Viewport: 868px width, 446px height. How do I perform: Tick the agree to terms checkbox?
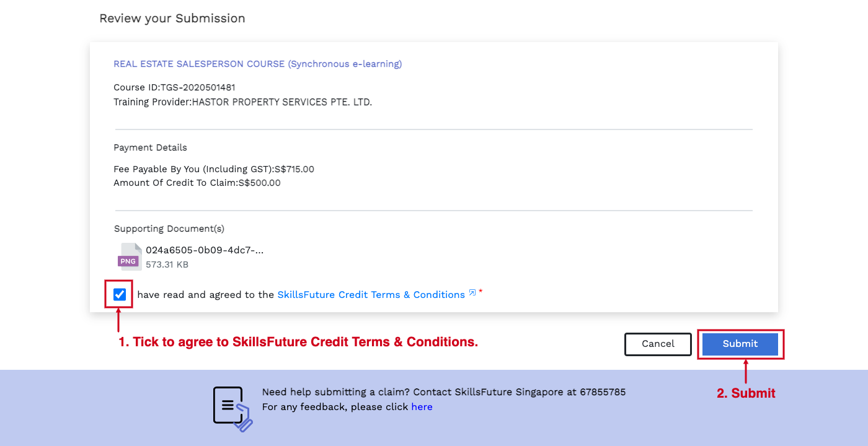[x=120, y=294]
